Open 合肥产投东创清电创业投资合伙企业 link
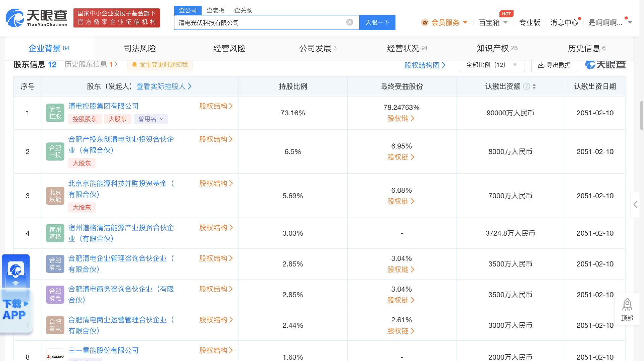 coord(121,144)
